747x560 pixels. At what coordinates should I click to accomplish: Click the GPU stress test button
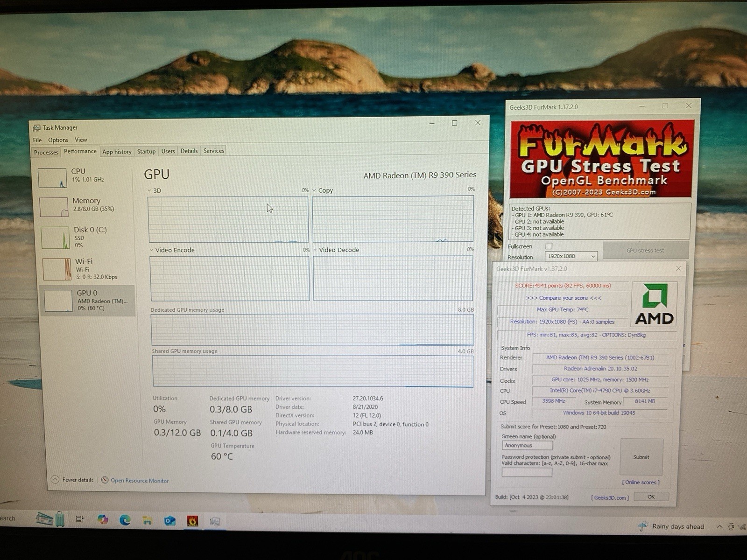click(646, 250)
